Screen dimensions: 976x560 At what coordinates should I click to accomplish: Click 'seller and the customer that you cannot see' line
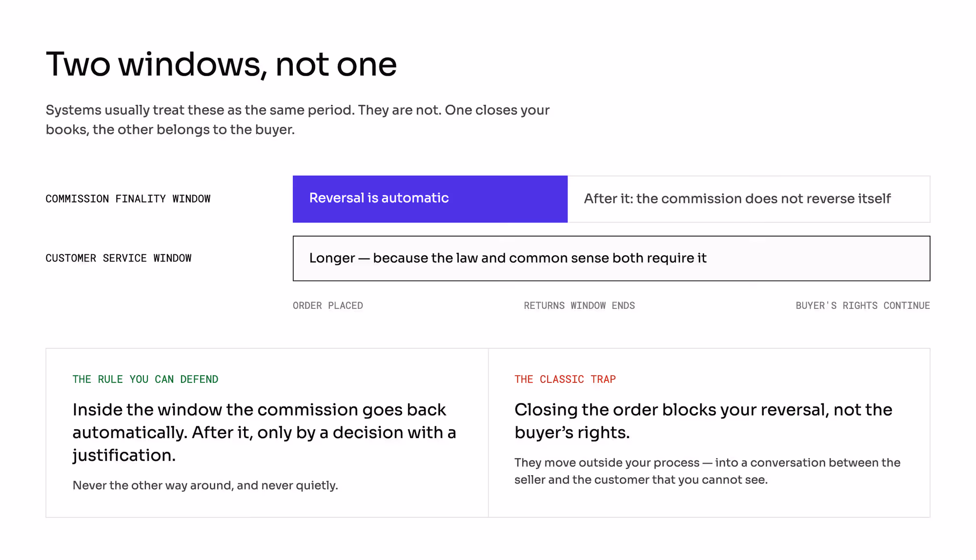(x=641, y=480)
